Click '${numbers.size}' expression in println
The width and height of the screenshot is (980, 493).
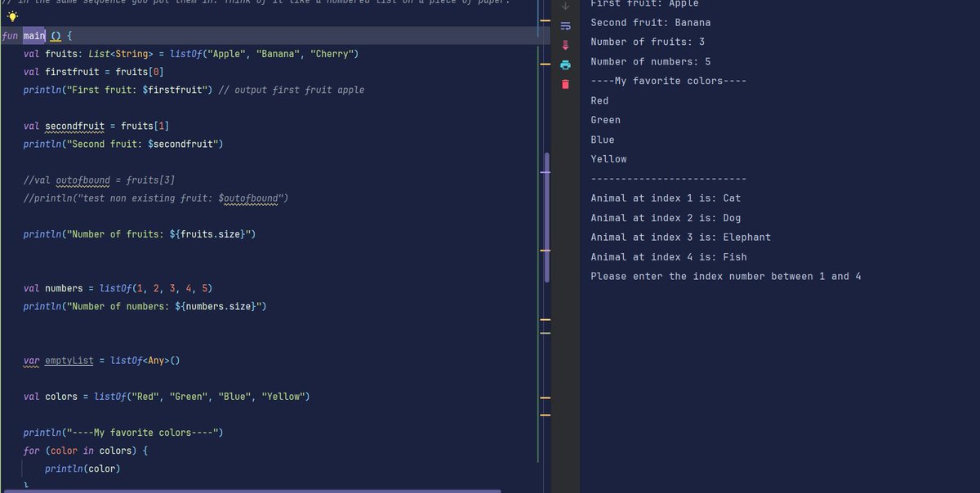coord(216,306)
